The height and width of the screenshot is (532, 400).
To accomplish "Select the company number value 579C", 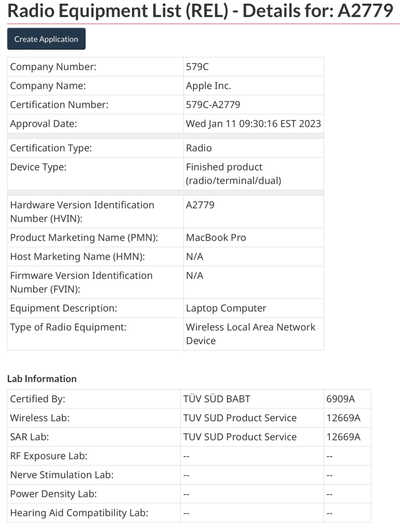I will (x=197, y=67).
